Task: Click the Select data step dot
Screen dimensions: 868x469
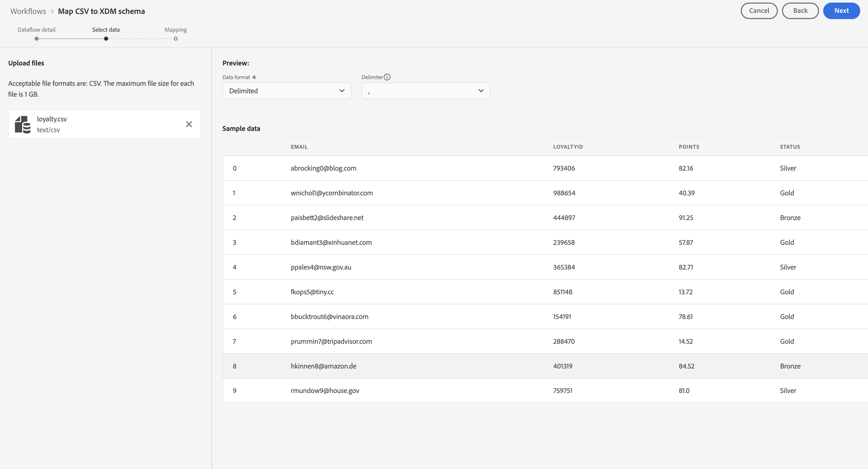Action: point(106,39)
